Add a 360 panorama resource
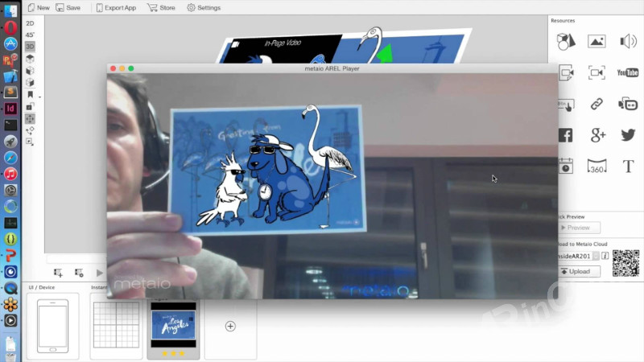This screenshot has height=362, width=644. (x=597, y=167)
